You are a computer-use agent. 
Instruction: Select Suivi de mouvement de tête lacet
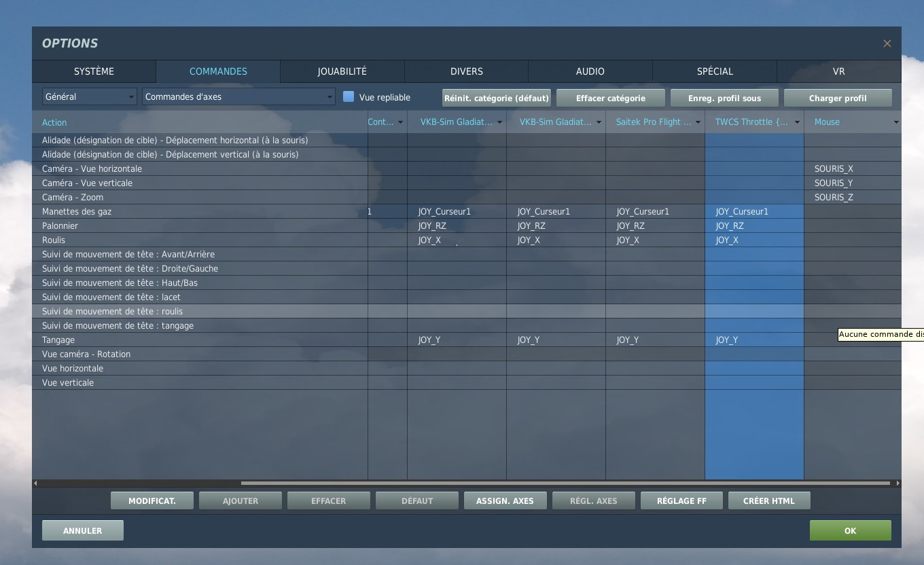click(x=466, y=297)
